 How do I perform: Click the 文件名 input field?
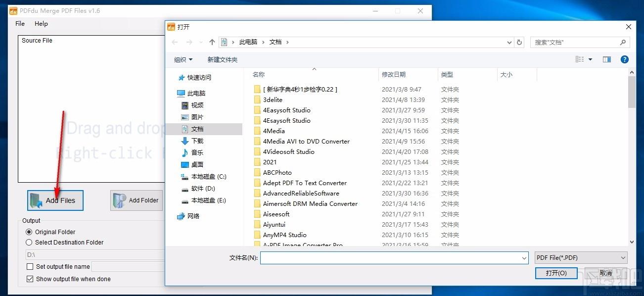[395, 258]
